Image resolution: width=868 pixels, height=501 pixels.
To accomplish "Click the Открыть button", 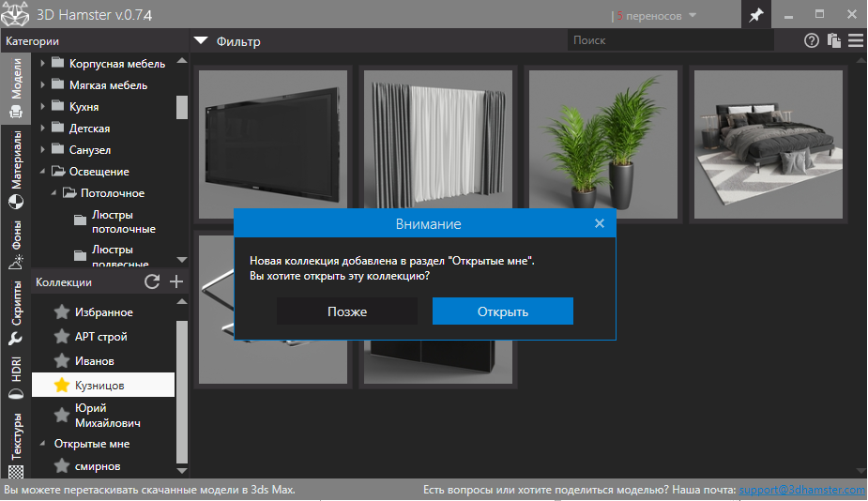I will tap(503, 311).
